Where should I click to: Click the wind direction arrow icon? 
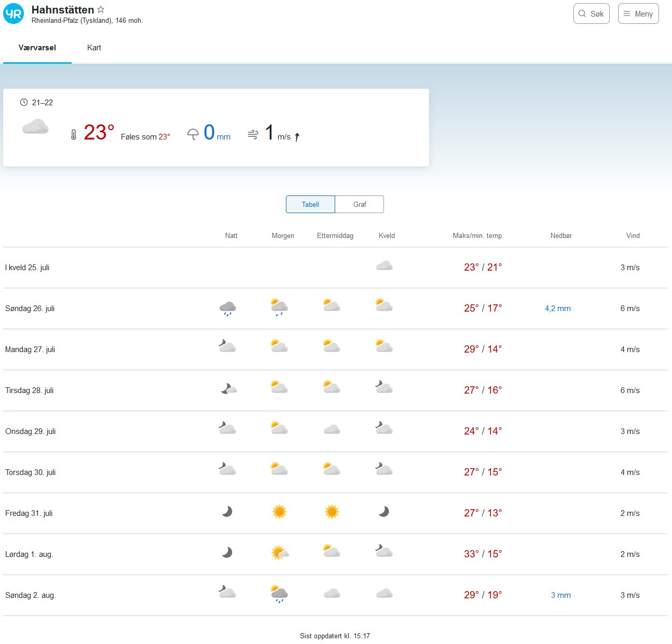click(297, 137)
